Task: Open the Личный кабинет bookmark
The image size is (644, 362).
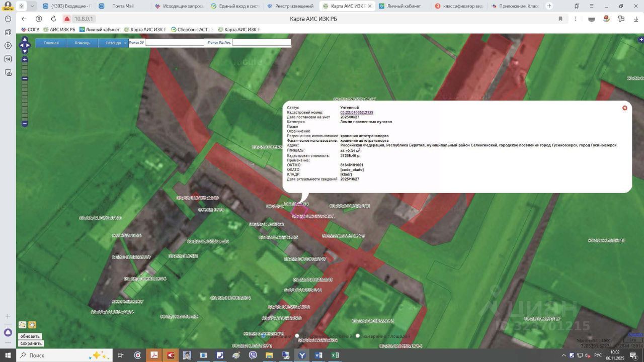Action: (x=100, y=30)
